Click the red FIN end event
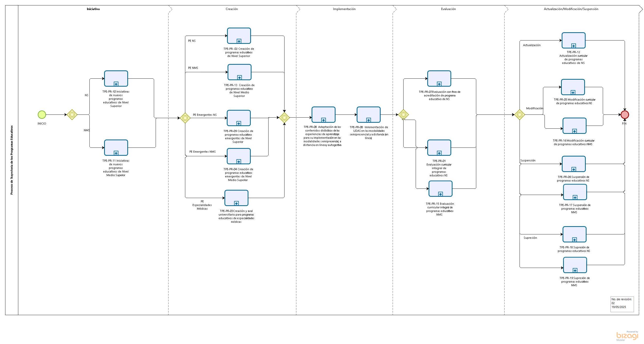 click(624, 114)
